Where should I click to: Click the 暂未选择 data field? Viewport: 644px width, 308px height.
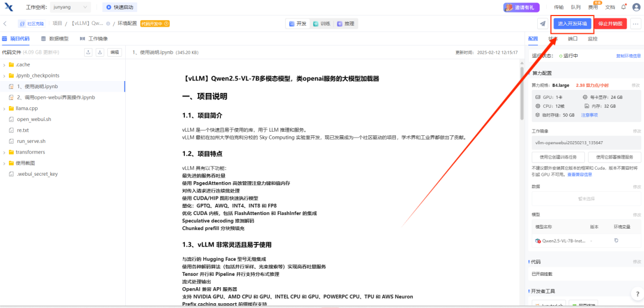point(586,198)
